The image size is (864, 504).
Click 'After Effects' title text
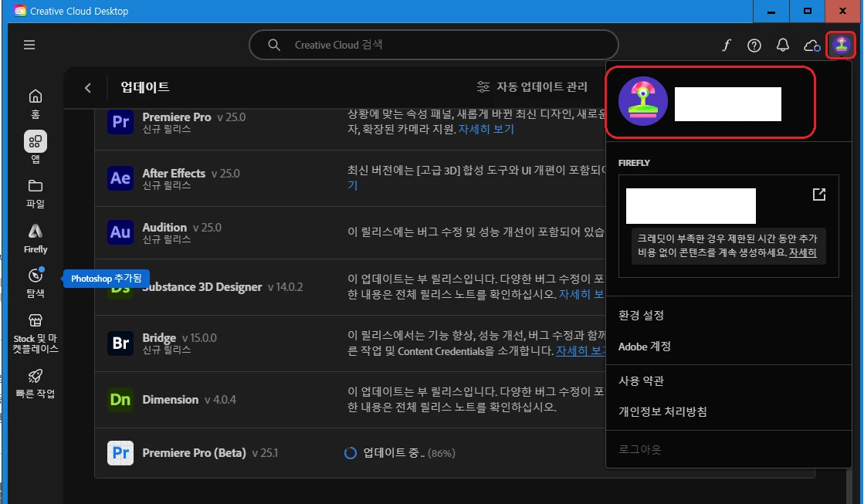point(174,173)
